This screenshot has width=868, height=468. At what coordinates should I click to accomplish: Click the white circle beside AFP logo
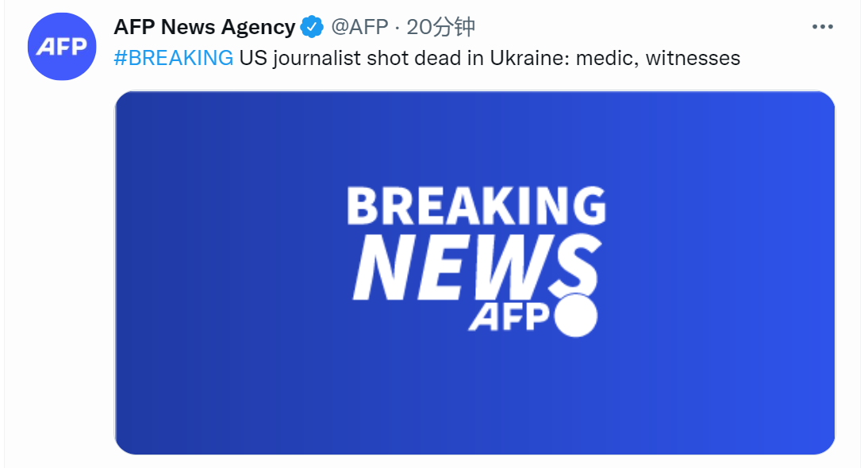(x=576, y=316)
